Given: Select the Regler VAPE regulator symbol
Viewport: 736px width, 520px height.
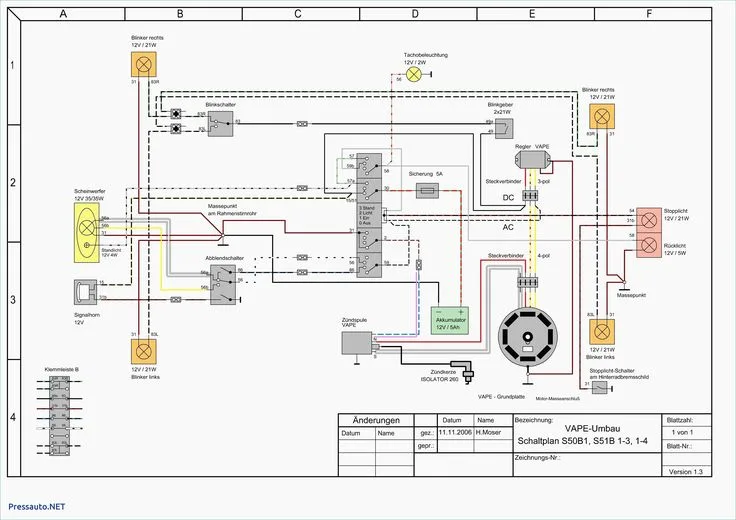Looking at the screenshot, I should [x=532, y=160].
